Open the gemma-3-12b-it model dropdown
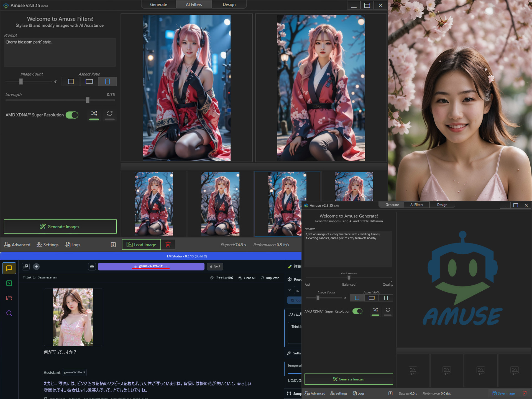This screenshot has height=399, width=532. point(151,266)
